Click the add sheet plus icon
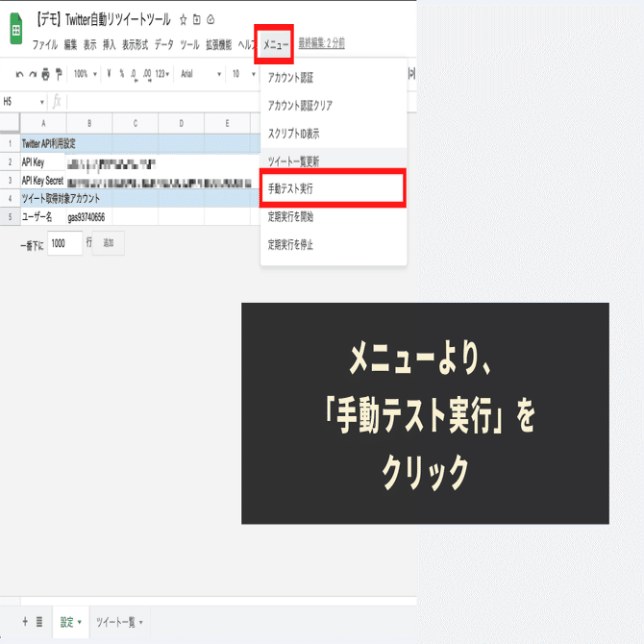The width and height of the screenshot is (644, 644). tap(25, 621)
